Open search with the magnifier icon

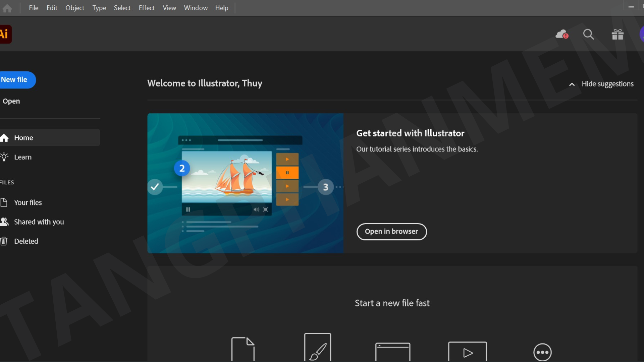[588, 34]
